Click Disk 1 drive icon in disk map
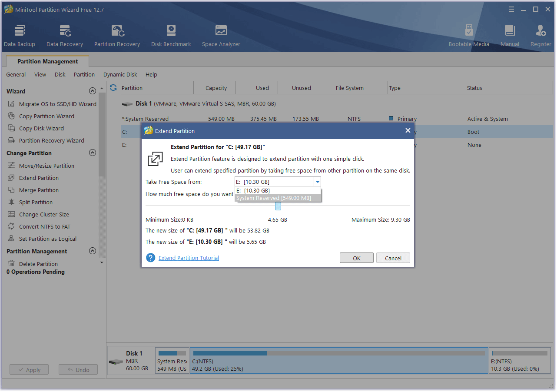The height and width of the screenshot is (392, 557). point(116,362)
